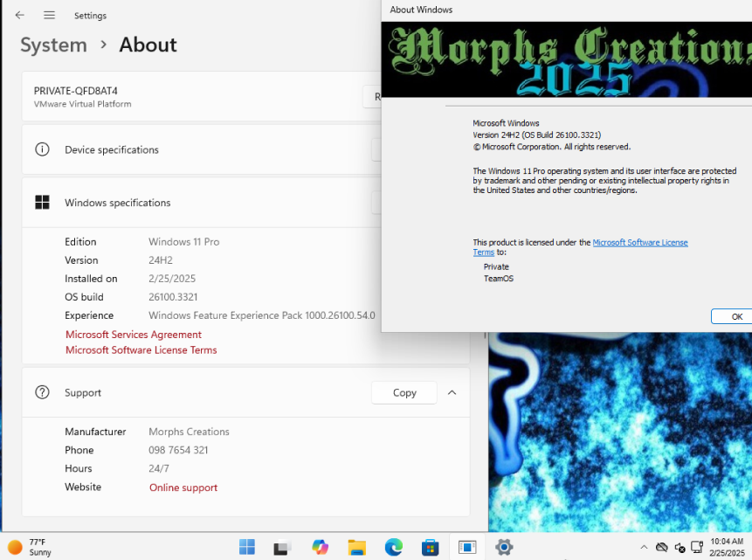Expand the Windows specifications header row
This screenshot has width=752, height=560.
point(202,203)
